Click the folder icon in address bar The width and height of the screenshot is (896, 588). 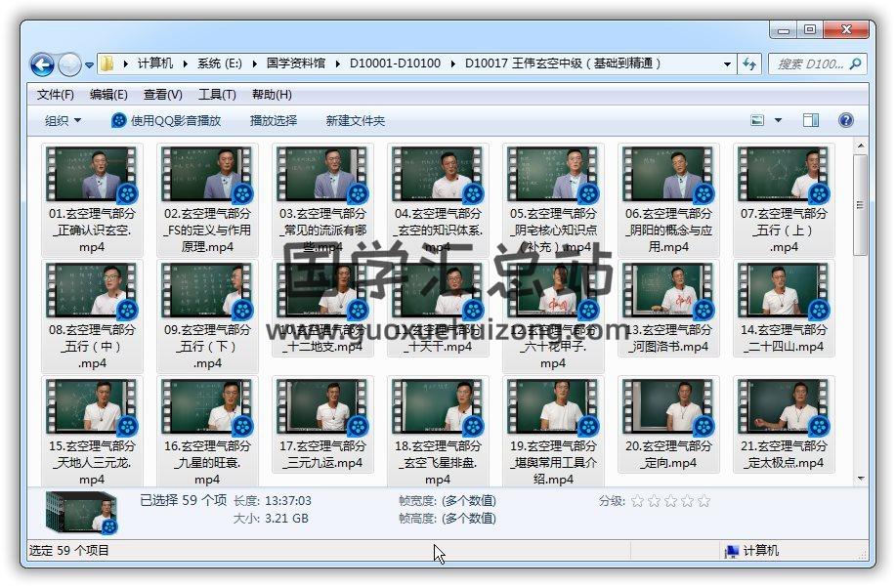107,63
